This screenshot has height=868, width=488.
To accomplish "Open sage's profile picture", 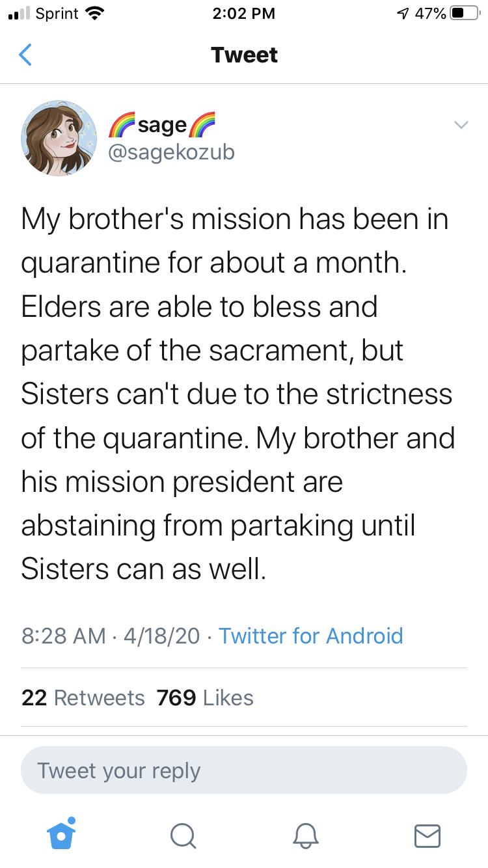I will (59, 139).
